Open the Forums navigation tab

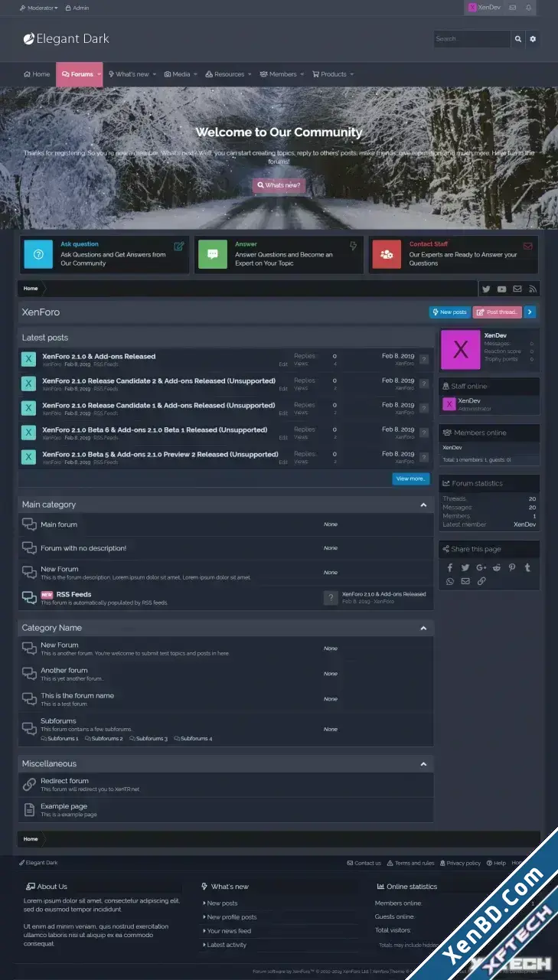[x=77, y=74]
